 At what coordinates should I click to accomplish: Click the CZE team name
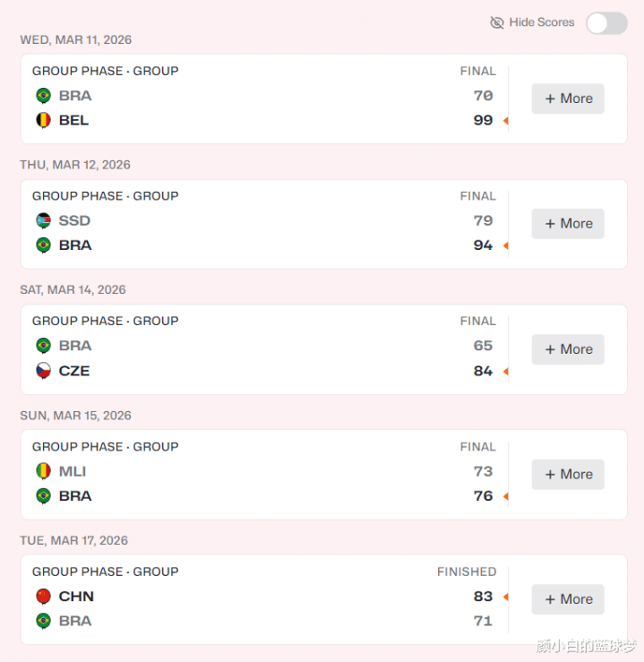[x=74, y=371]
